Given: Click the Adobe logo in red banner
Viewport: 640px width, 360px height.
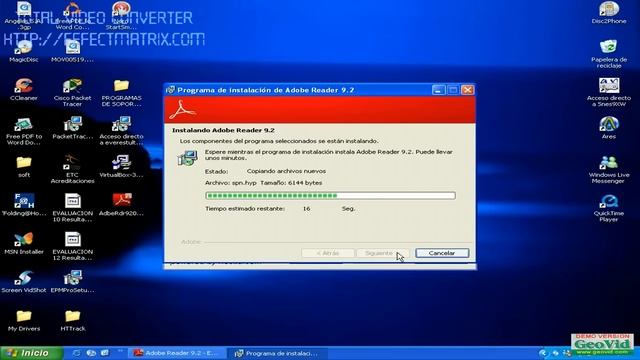Looking at the screenshot, I should (x=182, y=109).
